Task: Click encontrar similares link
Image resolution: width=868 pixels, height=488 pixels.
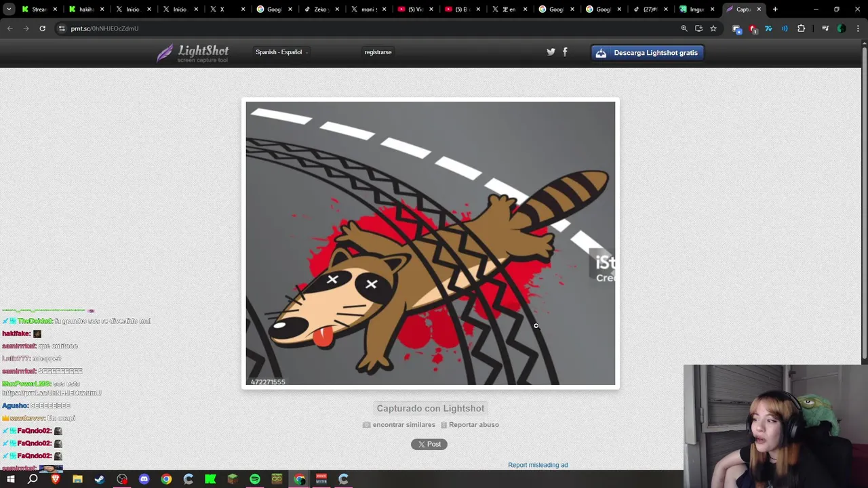Action: point(404,425)
